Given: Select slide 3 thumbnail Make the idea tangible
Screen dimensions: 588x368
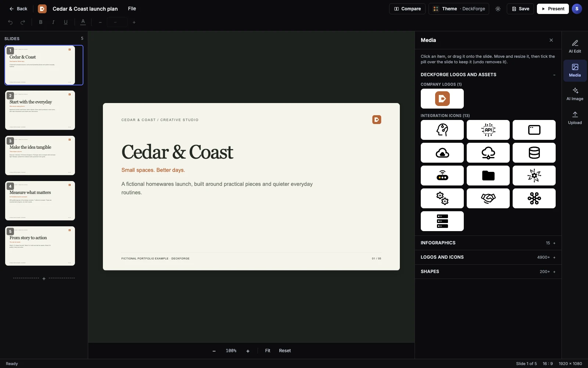Looking at the screenshot, I should (x=40, y=156).
